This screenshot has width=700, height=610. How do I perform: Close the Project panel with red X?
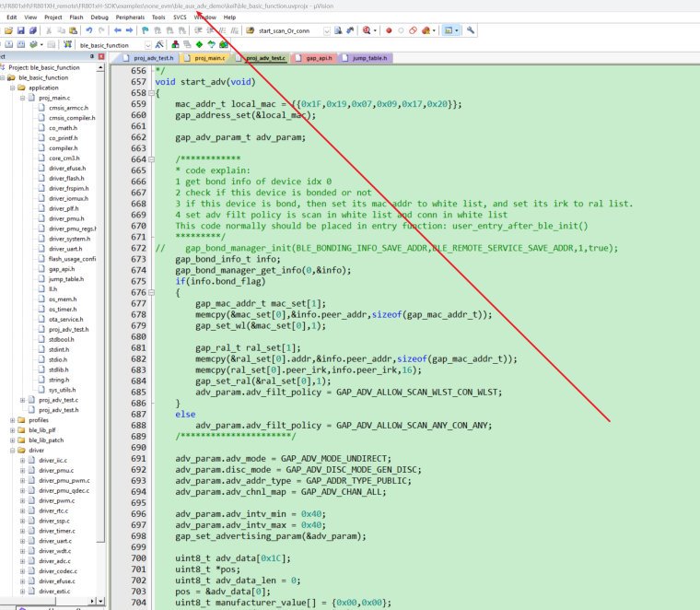(102, 57)
